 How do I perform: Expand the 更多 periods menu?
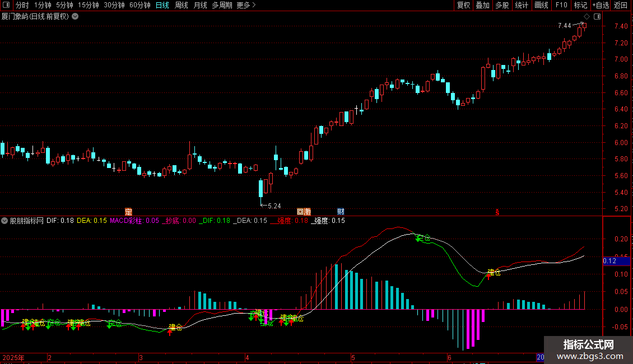click(x=246, y=5)
